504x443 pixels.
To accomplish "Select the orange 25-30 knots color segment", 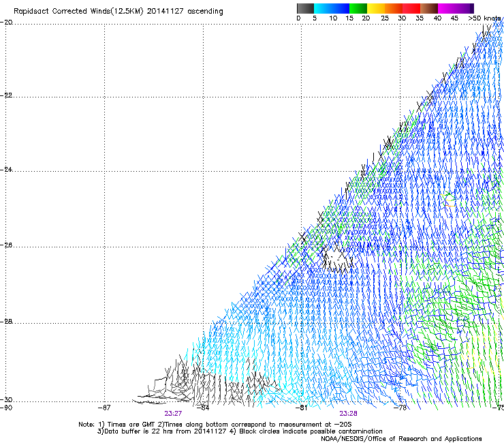I will [394, 8].
